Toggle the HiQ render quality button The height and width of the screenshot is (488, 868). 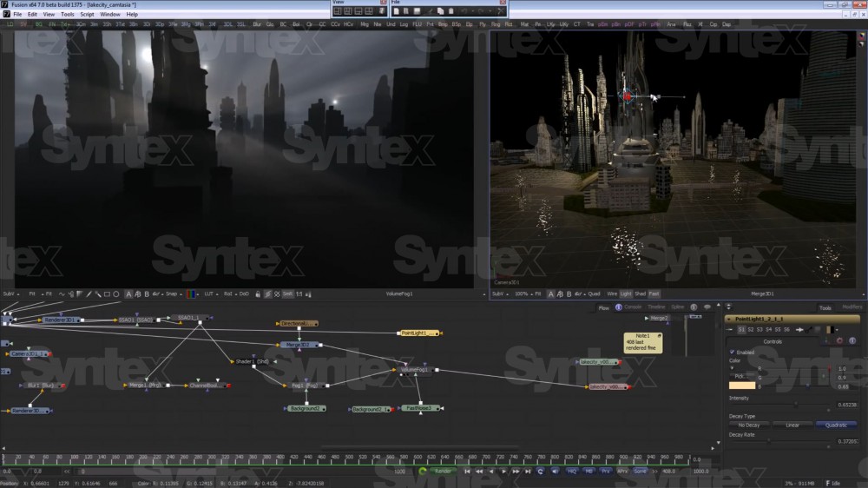pyautogui.click(x=572, y=471)
